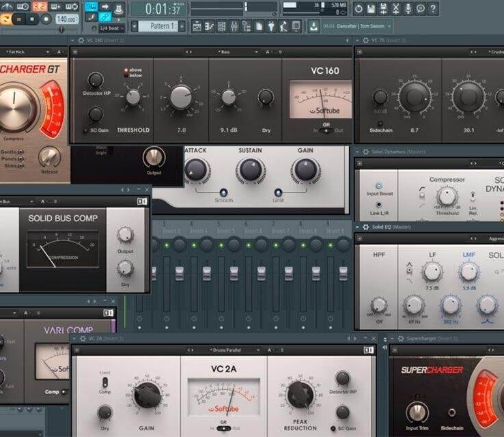Toggle Sidechain button on Supercharger
504x437 pixels.
pyautogui.click(x=452, y=412)
